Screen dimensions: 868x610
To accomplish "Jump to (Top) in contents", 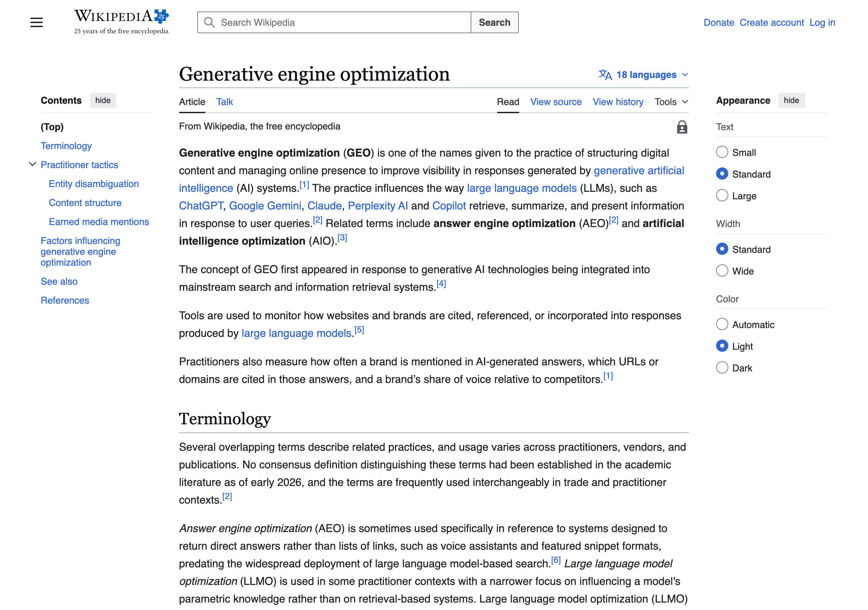I will pos(52,127).
